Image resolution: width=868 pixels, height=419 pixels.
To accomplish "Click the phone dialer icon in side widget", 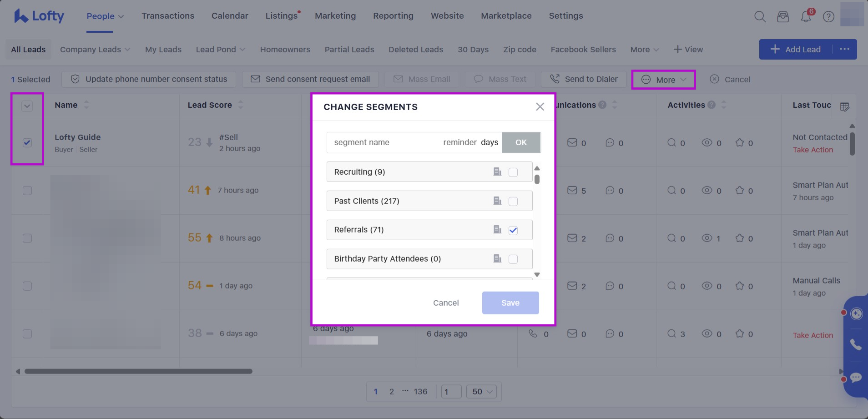I will click(x=856, y=345).
